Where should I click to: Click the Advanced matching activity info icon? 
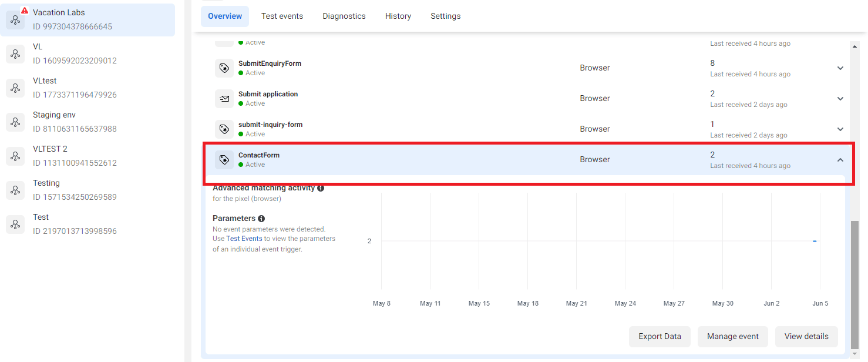(x=321, y=189)
